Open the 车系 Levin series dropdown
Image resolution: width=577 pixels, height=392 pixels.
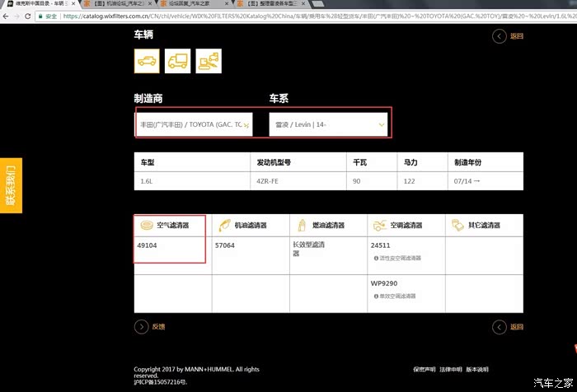328,124
